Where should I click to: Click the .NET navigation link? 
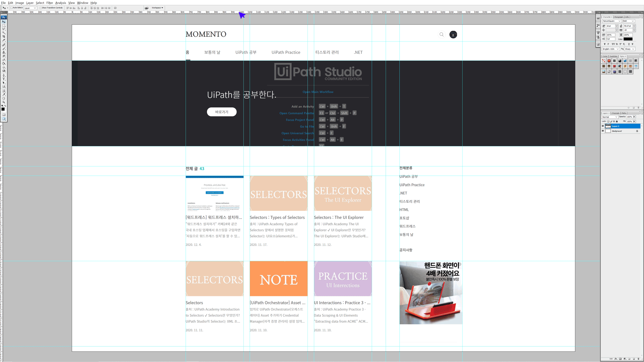pyautogui.click(x=358, y=52)
